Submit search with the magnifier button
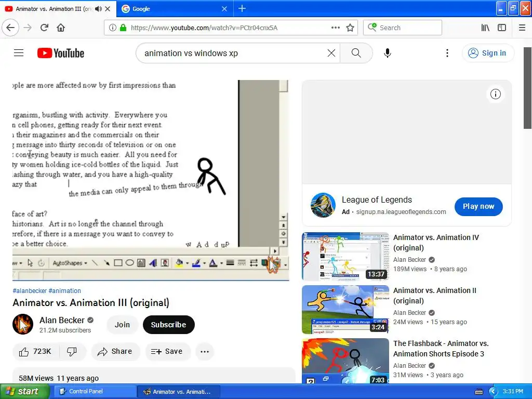Viewport: 532px width, 399px height. pos(356,53)
